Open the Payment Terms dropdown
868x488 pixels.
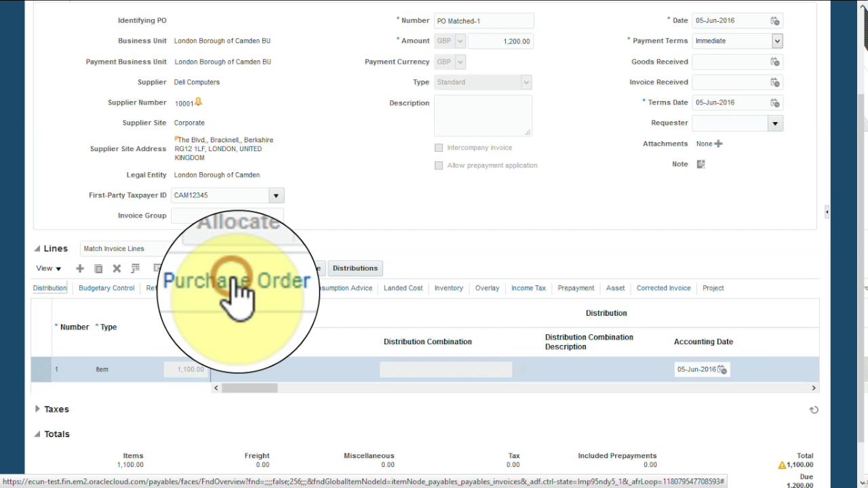tap(777, 41)
